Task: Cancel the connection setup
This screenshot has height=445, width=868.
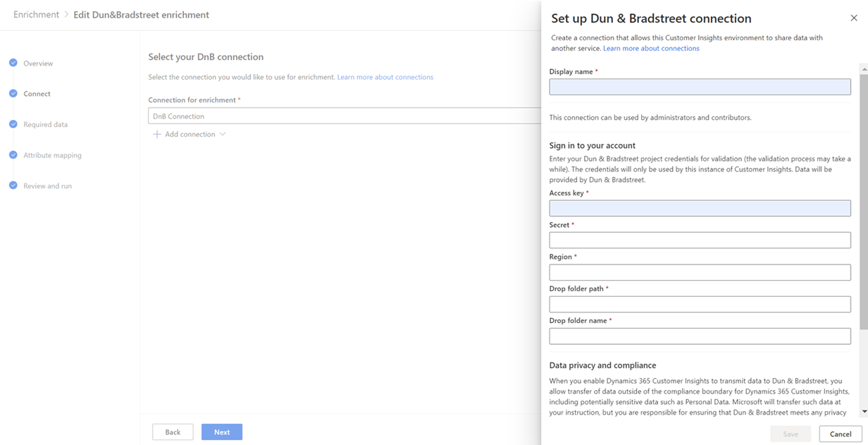Action: point(841,434)
